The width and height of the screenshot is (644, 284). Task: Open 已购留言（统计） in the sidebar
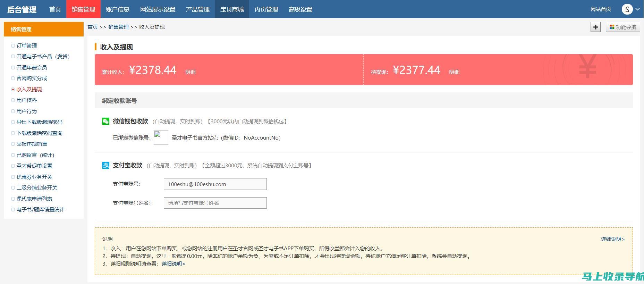coord(35,155)
